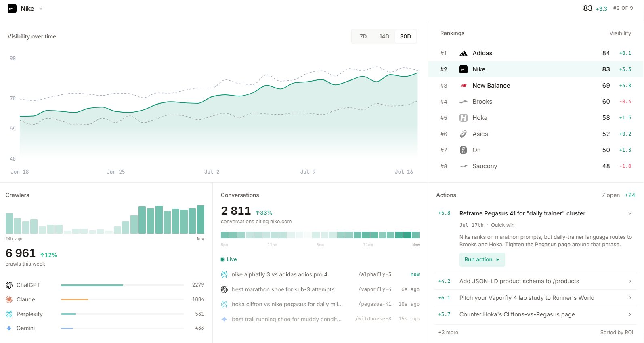
Task: Click the Perplexity crawl progress bar
Action: pyautogui.click(x=122, y=314)
